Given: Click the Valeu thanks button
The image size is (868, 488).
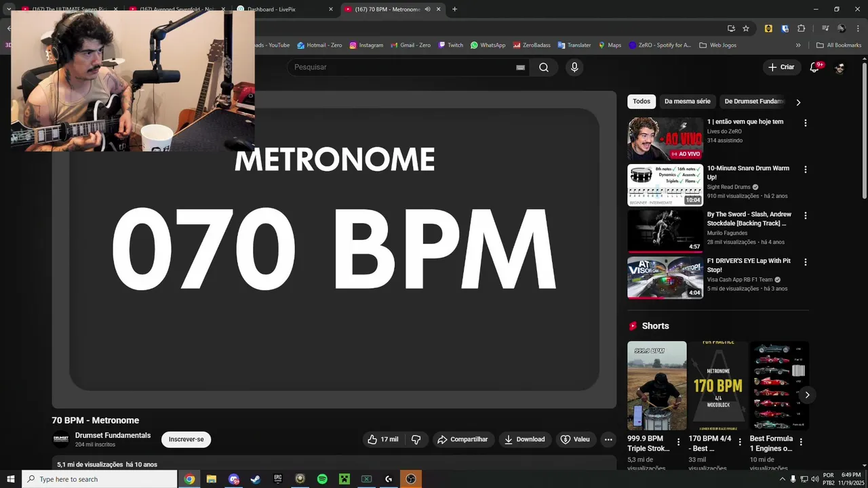Looking at the screenshot, I should click(575, 439).
